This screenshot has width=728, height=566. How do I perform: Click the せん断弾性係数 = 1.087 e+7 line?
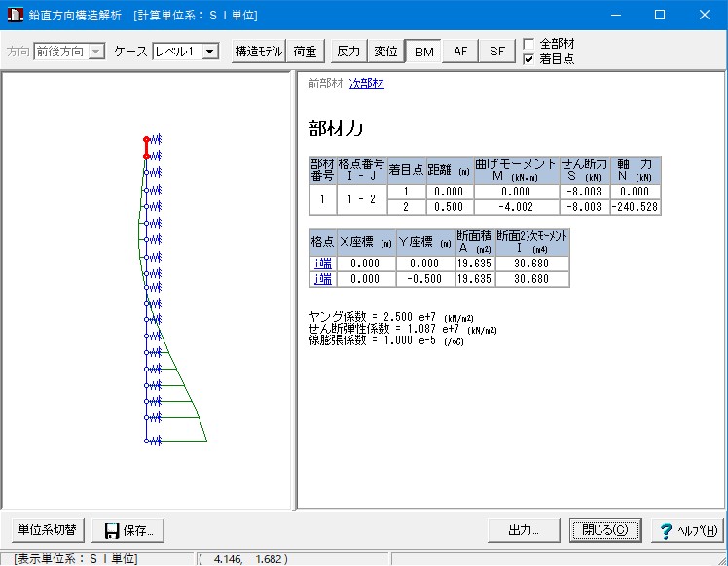402,329
